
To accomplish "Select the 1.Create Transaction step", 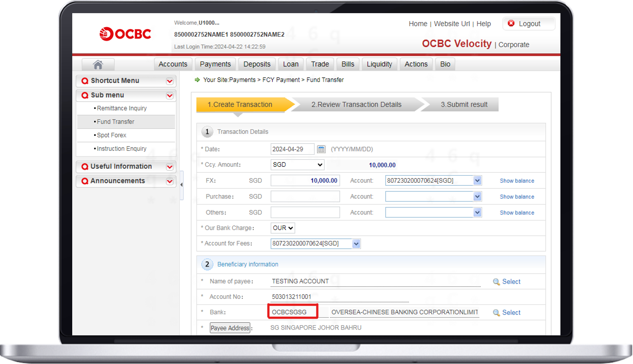I will tap(240, 105).
